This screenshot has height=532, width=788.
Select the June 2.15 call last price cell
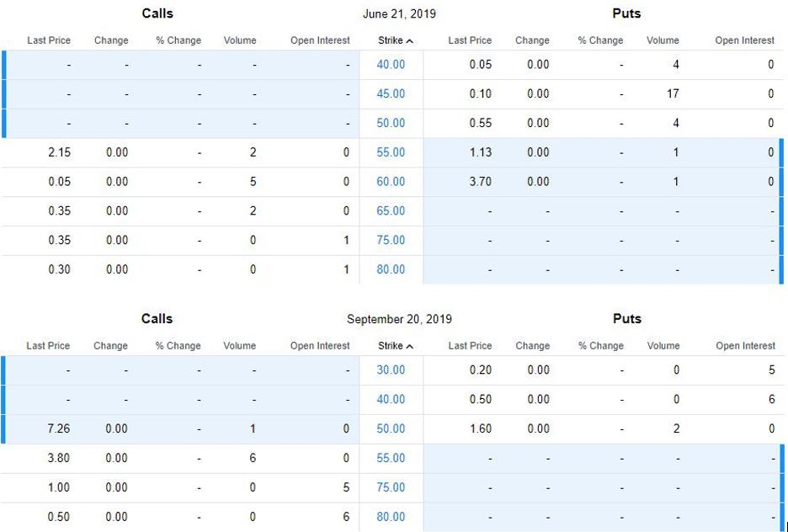[59, 152]
